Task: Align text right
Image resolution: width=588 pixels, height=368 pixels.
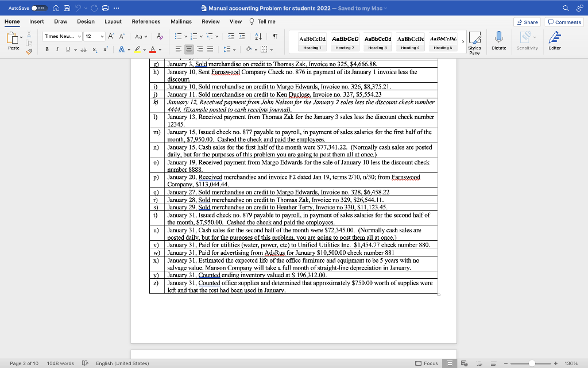Action: 200,49
